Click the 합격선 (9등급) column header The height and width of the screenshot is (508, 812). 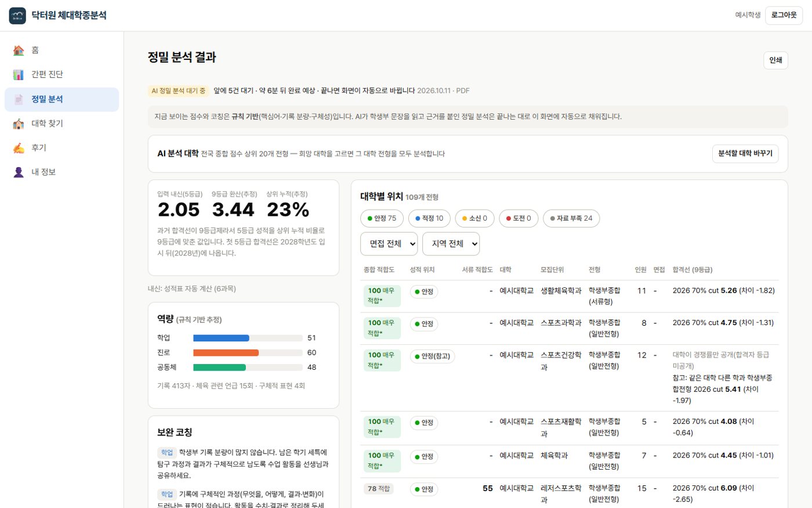pyautogui.click(x=693, y=270)
